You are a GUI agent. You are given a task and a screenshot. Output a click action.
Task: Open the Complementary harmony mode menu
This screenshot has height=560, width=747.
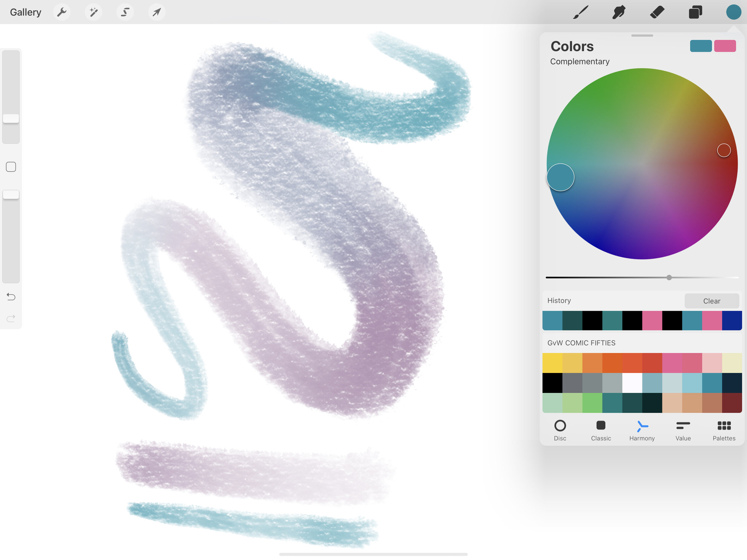[x=579, y=62]
